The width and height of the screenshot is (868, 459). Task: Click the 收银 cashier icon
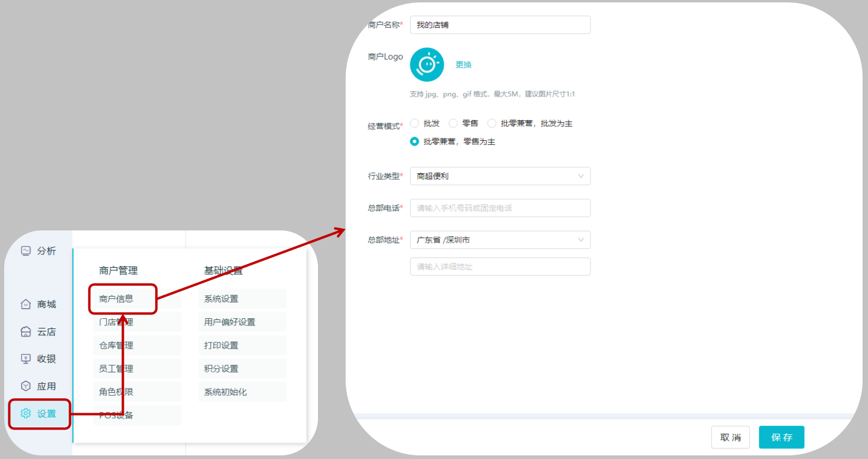[x=25, y=359]
